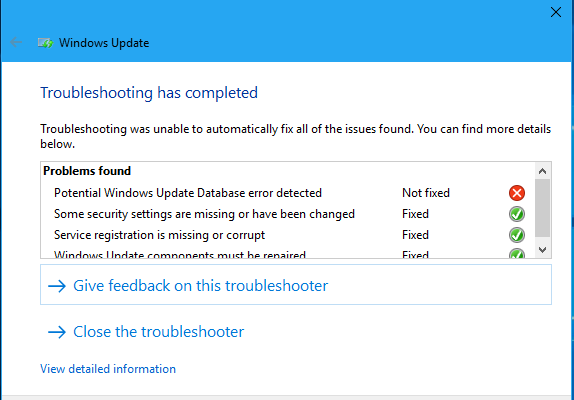Select Give feedback on this troubleshooter
Image resolution: width=574 pixels, height=400 pixels.
tap(296, 285)
